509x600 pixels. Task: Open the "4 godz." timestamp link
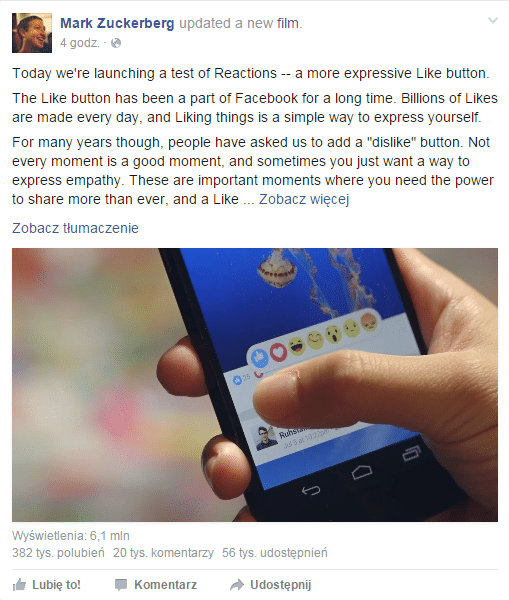click(x=80, y=43)
